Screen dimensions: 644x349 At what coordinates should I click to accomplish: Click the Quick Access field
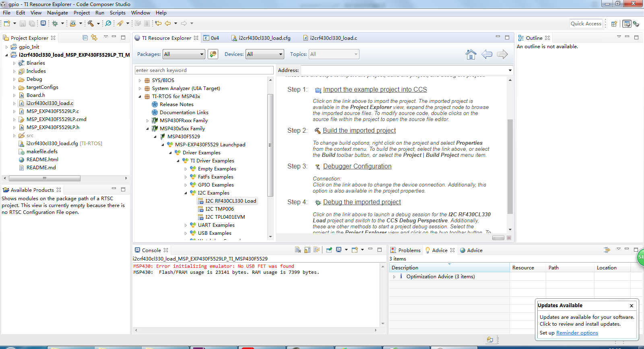pyautogui.click(x=586, y=24)
